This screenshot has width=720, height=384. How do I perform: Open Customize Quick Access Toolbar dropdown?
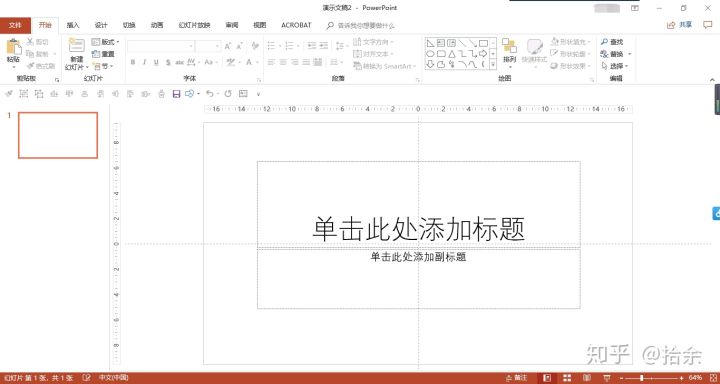coord(258,94)
